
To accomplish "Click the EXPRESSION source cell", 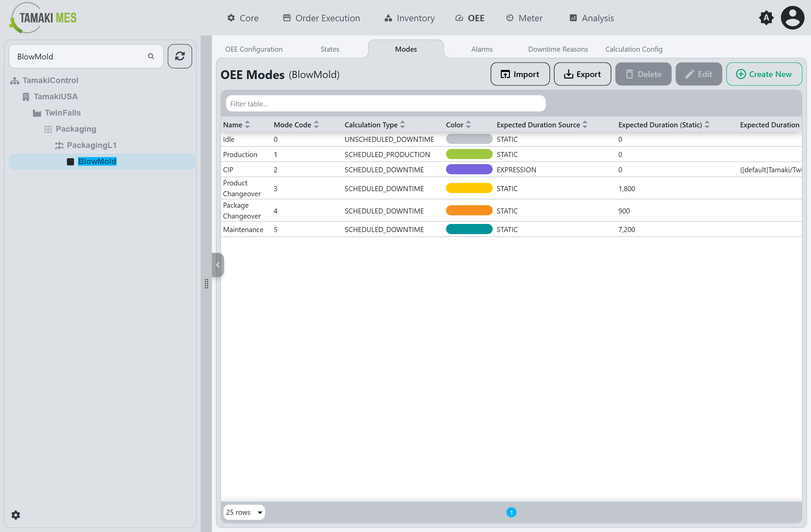I will click(x=516, y=170).
